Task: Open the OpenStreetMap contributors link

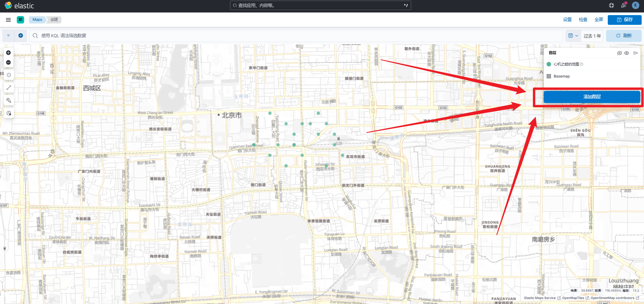Action: click(x=615, y=298)
